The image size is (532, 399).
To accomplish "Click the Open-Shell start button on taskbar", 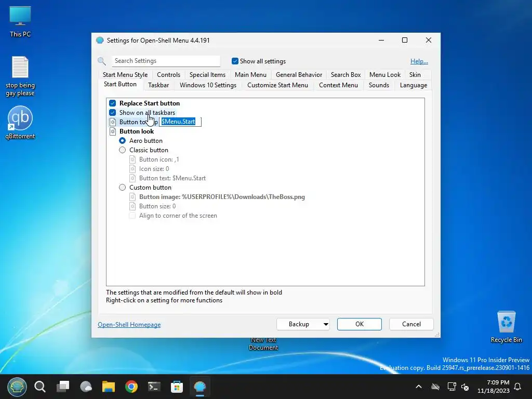I will click(x=17, y=387).
